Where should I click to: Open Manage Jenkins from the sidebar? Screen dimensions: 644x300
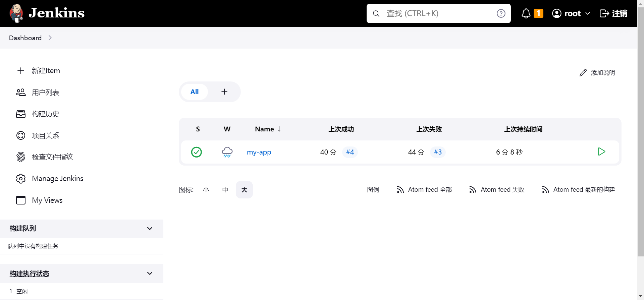pos(57,179)
